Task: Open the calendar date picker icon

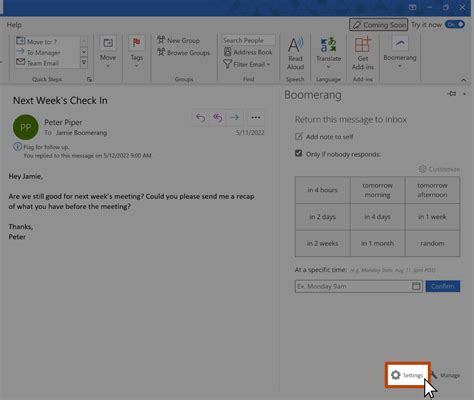Action: (416, 286)
